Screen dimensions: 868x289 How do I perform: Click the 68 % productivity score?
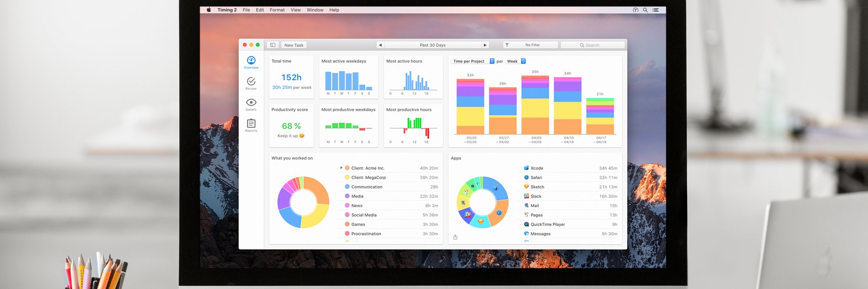[x=291, y=126]
